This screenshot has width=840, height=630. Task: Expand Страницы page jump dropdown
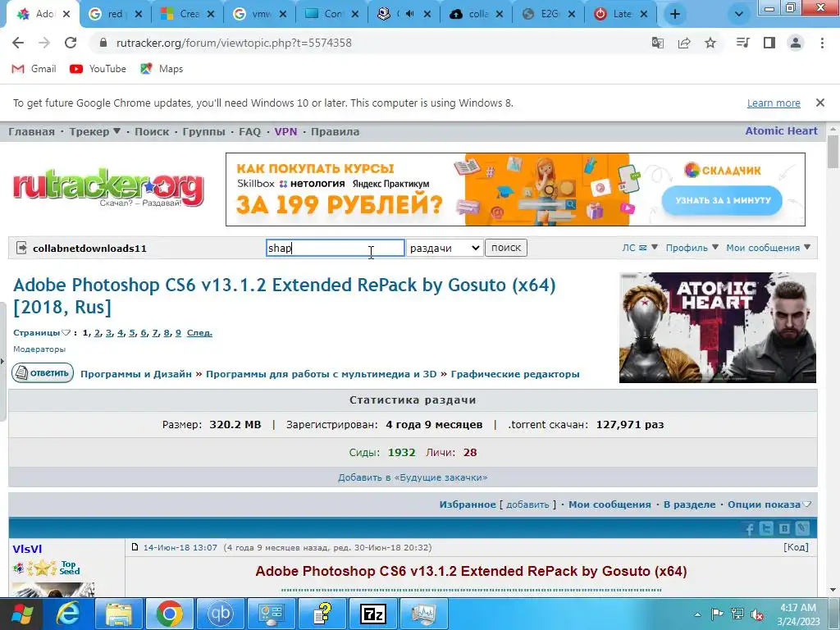(42, 333)
